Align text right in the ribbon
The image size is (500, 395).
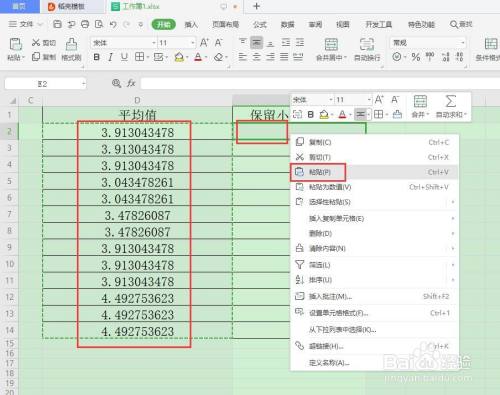point(270,57)
